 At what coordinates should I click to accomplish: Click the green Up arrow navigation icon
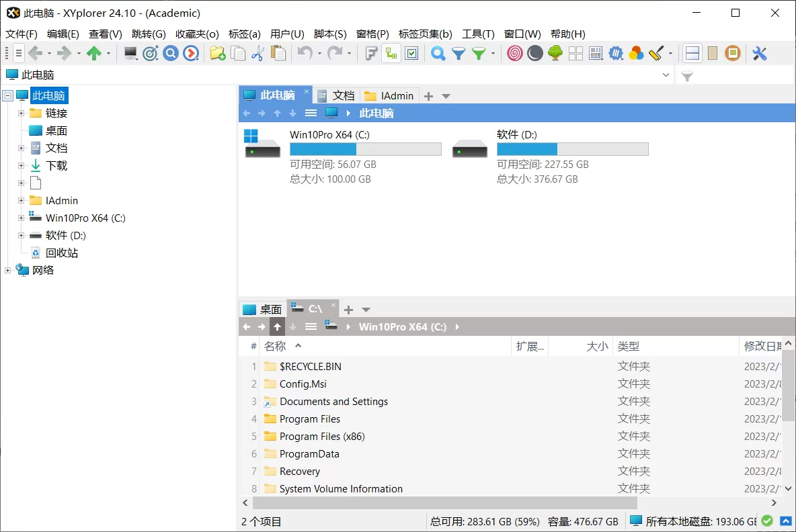(x=95, y=53)
